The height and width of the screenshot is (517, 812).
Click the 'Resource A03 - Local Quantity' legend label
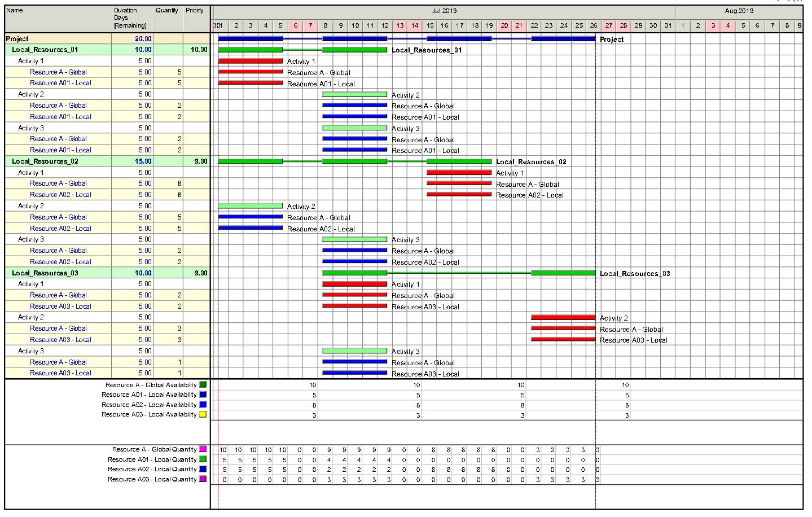152,479
